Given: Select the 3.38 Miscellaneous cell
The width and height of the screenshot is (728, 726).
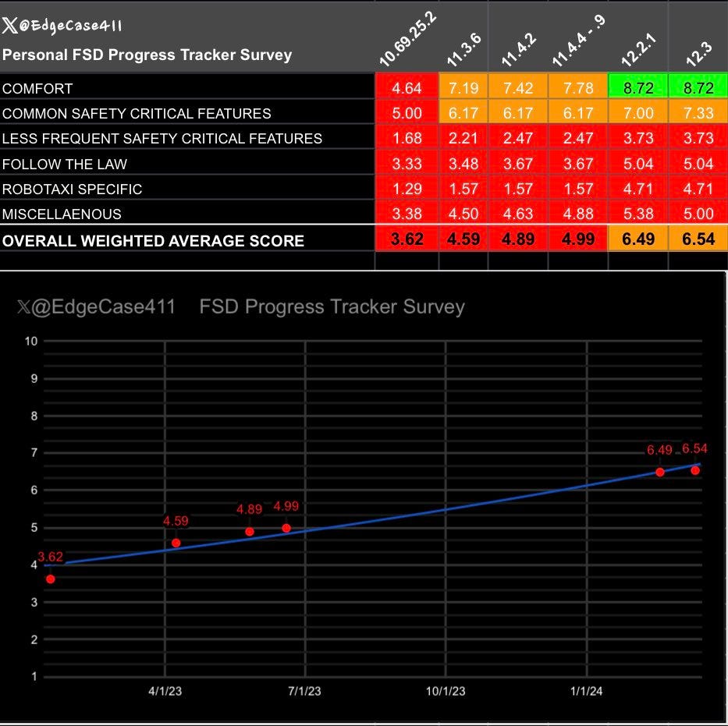Looking at the screenshot, I should point(407,213).
